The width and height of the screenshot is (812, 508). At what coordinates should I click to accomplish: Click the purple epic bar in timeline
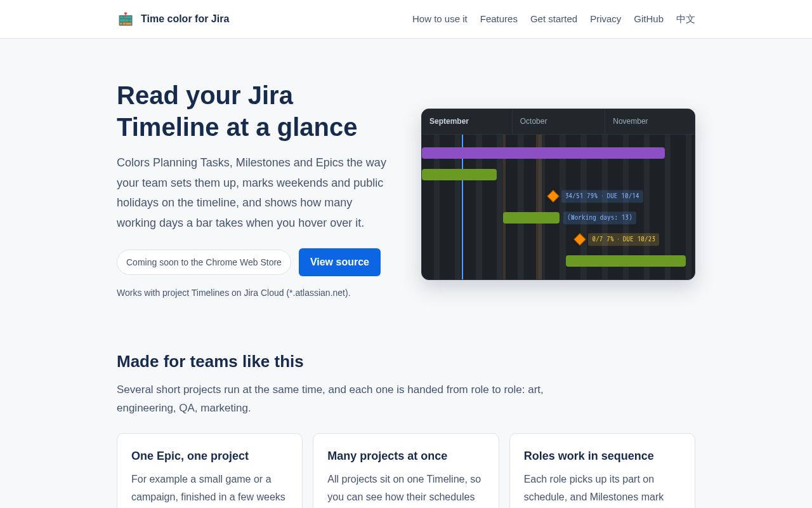tap(543, 153)
